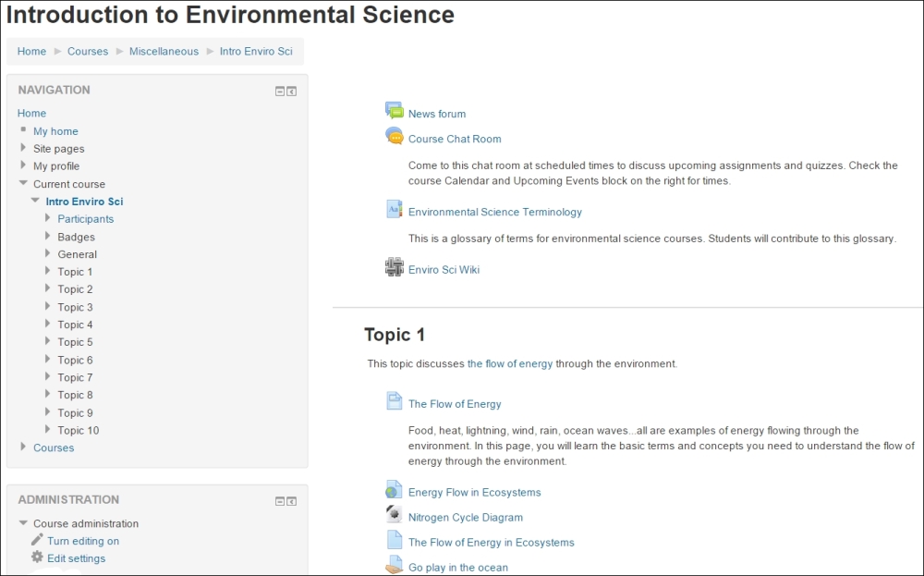Collapse the Current course tree node

point(23,183)
